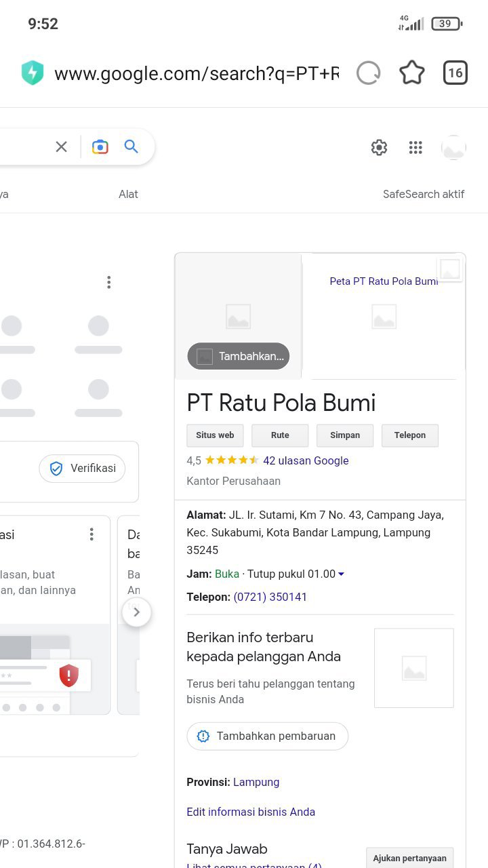Bookmark page with the star icon

[411, 73]
